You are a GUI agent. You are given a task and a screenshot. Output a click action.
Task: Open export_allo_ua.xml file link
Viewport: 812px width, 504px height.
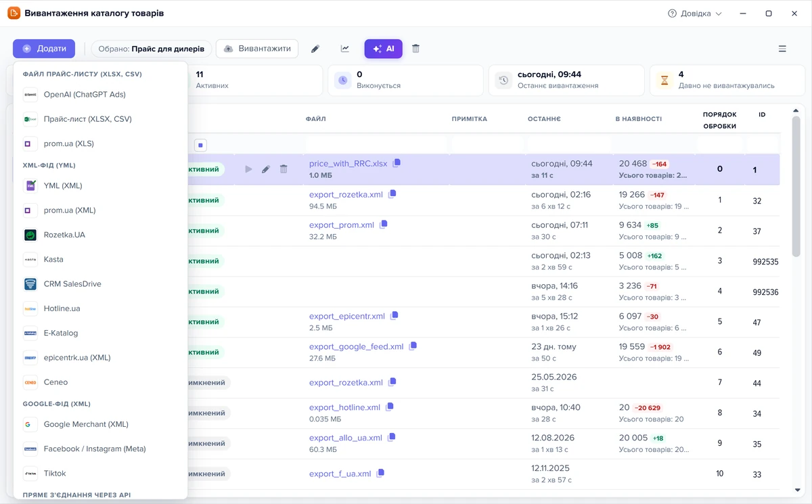[x=346, y=438]
